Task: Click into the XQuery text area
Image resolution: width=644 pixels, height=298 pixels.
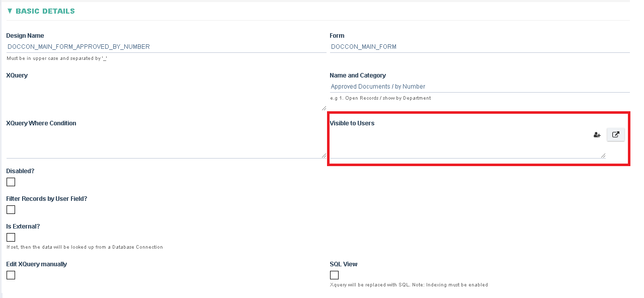Action: (166, 96)
